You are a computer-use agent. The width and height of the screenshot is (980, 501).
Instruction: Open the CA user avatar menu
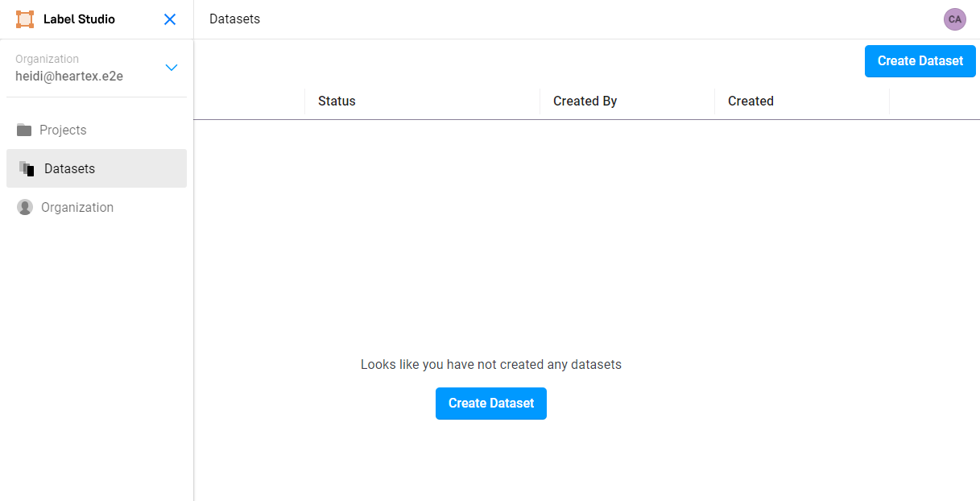pyautogui.click(x=954, y=19)
